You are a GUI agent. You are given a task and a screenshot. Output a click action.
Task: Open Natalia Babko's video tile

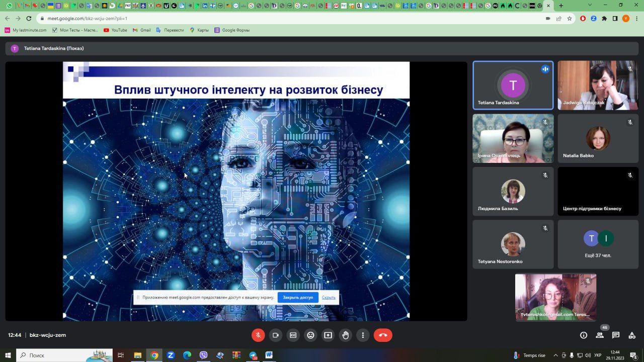pyautogui.click(x=598, y=138)
